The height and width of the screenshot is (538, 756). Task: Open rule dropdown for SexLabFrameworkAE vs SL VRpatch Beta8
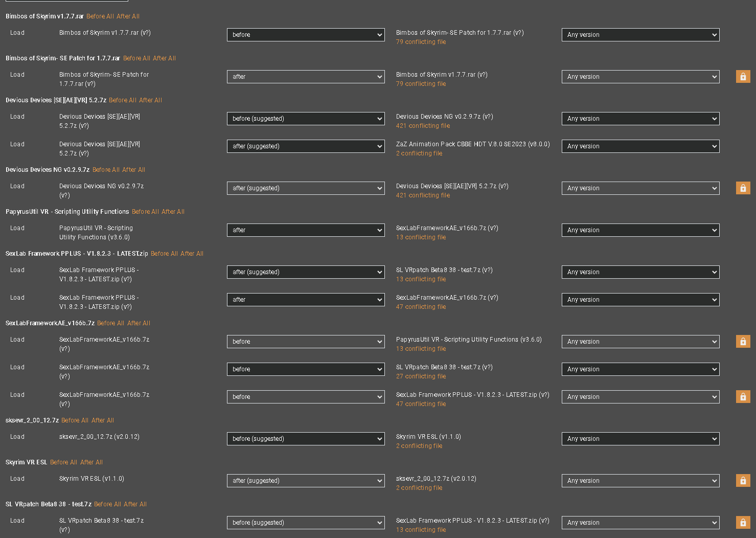306,369
